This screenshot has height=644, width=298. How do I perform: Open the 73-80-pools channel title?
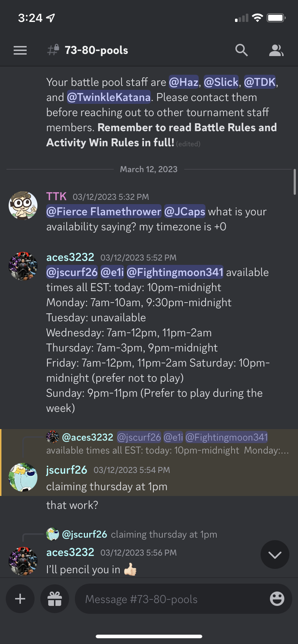(x=96, y=50)
